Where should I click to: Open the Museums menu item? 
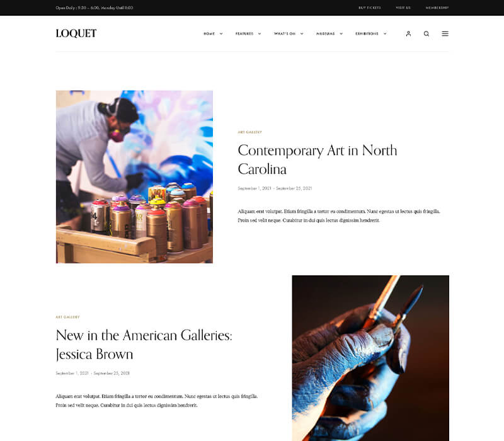[325, 34]
